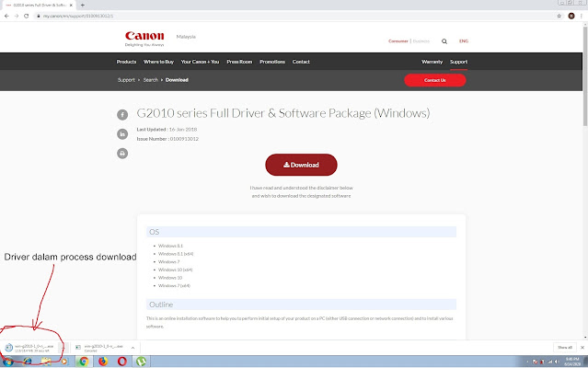Viewport: 588px width, 368px height.
Task: Click the browser forward arrow
Action: tap(17, 16)
